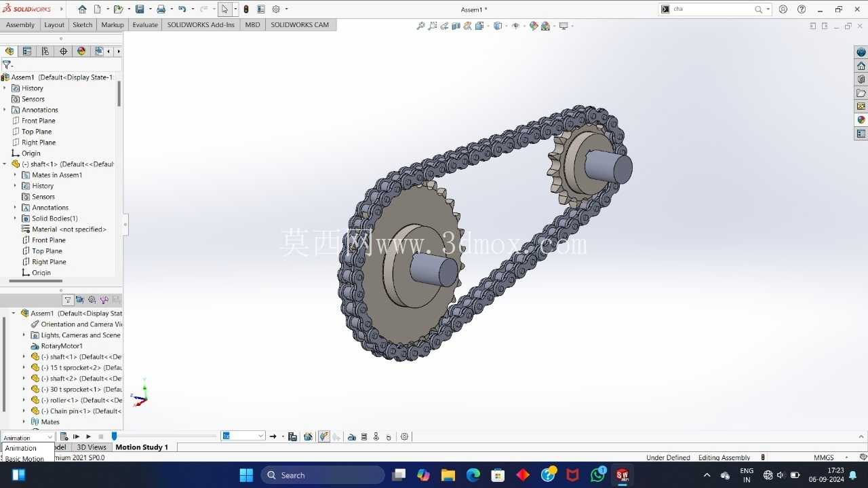Click the Calculate motion study icon

[64, 436]
